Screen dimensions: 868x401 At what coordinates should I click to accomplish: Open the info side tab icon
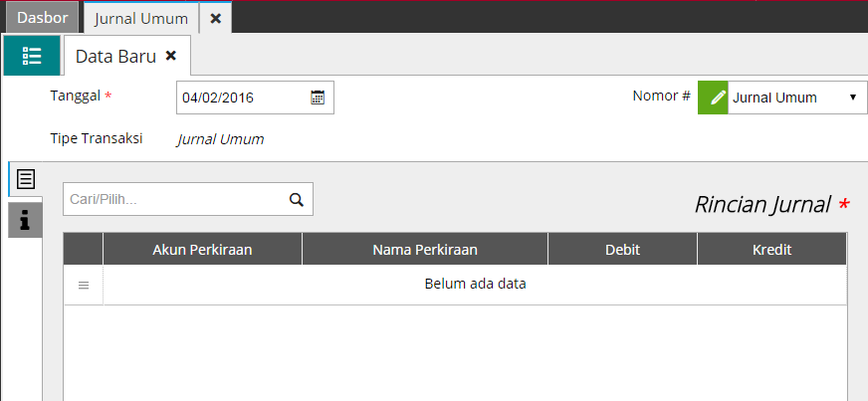click(x=25, y=220)
